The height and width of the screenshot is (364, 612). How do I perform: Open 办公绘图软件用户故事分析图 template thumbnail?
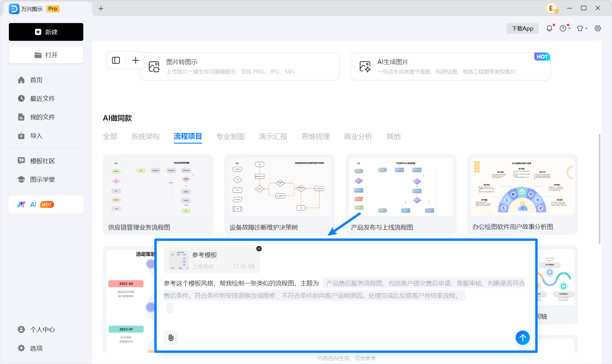pyautogui.click(x=522, y=187)
